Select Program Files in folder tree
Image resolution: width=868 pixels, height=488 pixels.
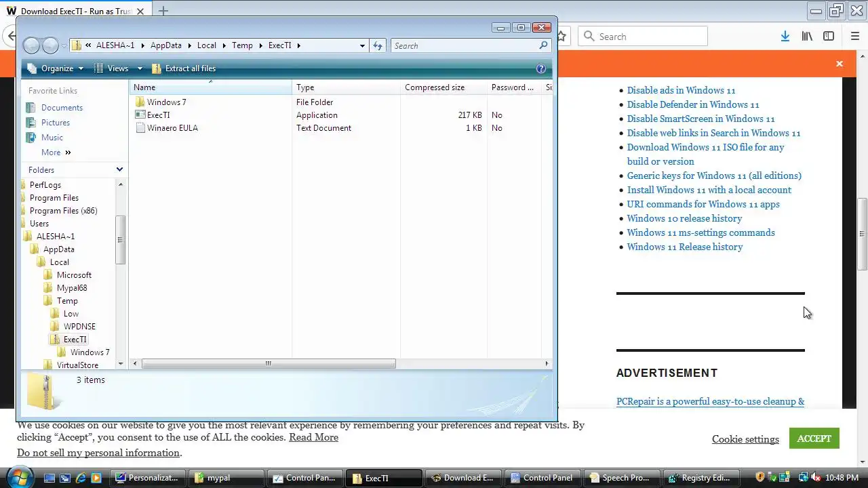point(54,198)
